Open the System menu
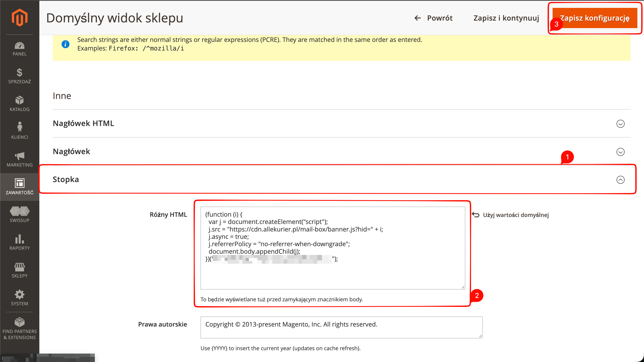This screenshot has width=644, height=362. click(19, 298)
